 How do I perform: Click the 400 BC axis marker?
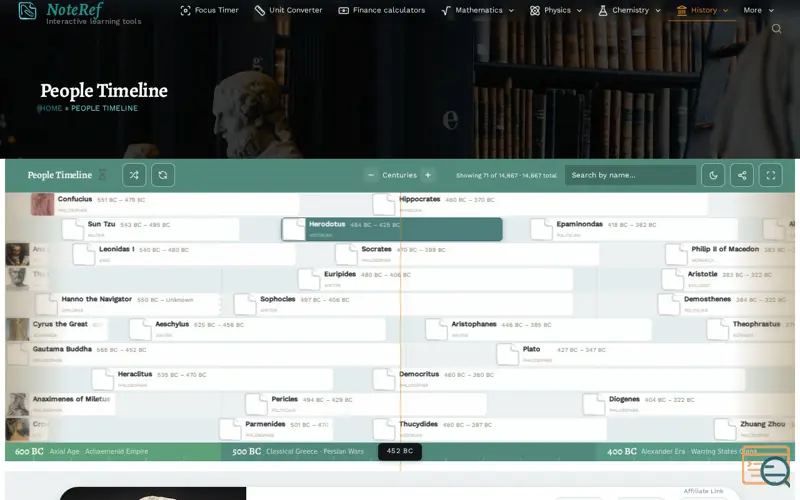(x=621, y=452)
